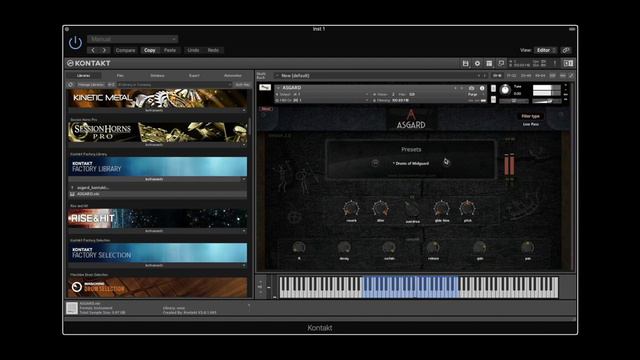The width and height of the screenshot is (640, 360).
Task: Expand Session Horns Pro Instruments arrow
Action: pyautogui.click(x=244, y=145)
